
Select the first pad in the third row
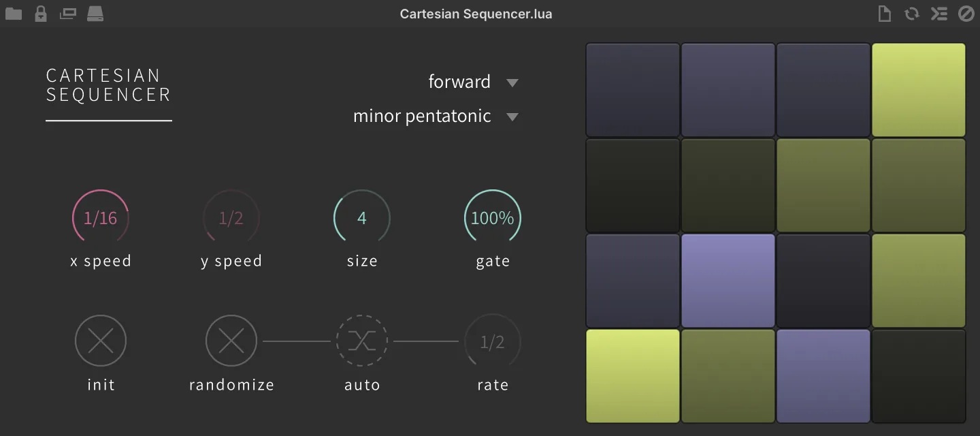coord(633,281)
